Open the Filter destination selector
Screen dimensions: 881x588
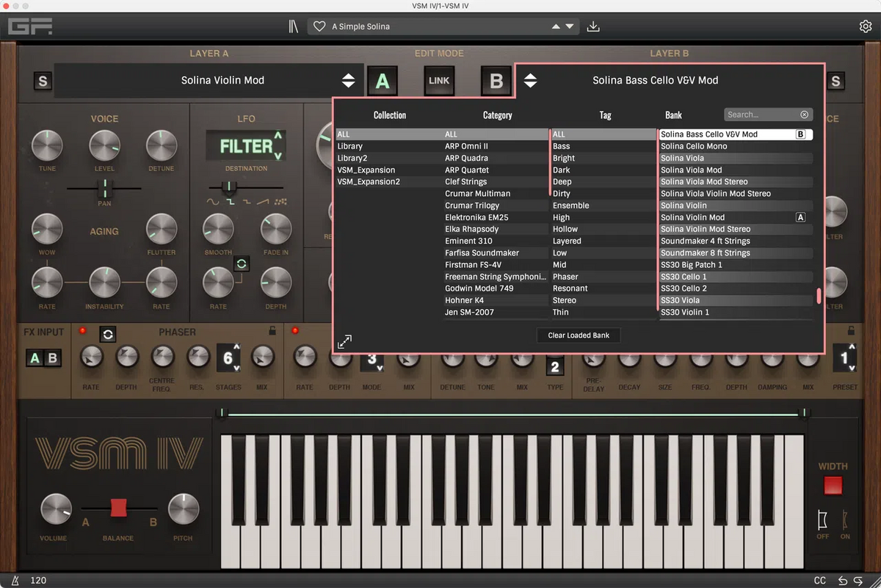(x=246, y=147)
